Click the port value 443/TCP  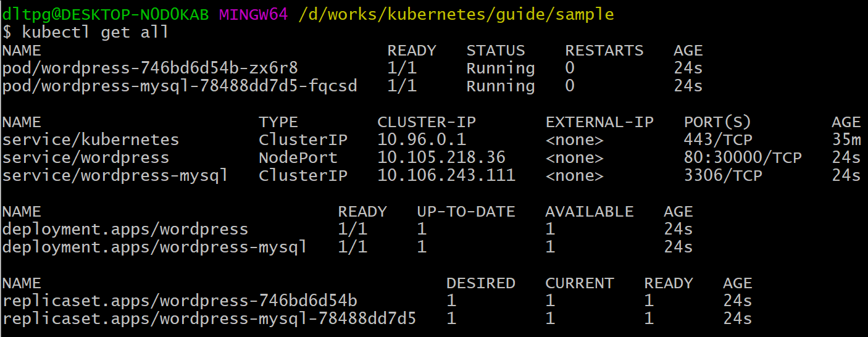point(718,139)
